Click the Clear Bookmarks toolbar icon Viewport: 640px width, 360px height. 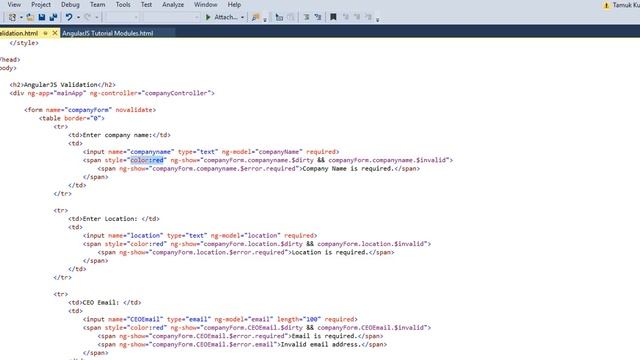tap(369, 17)
